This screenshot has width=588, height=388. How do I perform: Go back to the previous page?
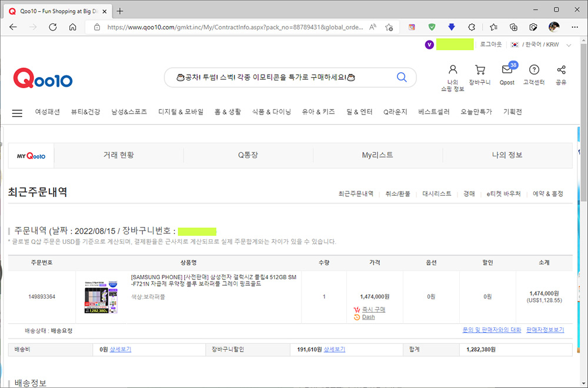(x=13, y=27)
